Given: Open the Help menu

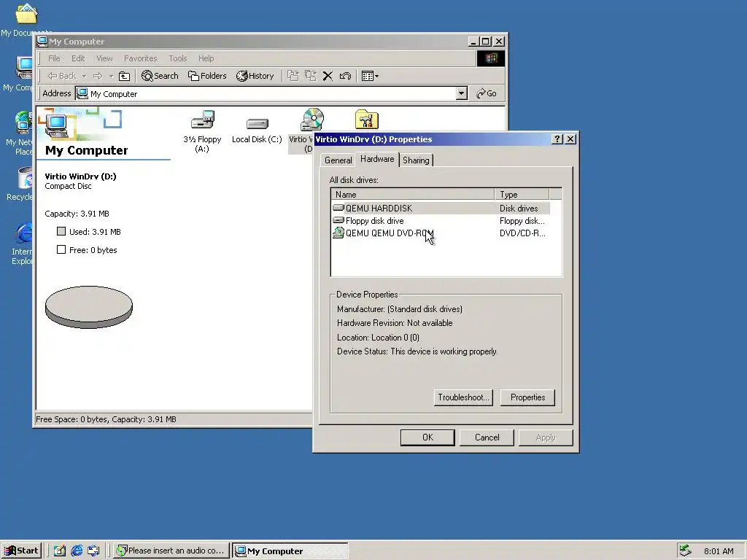Looking at the screenshot, I should pyautogui.click(x=206, y=58).
